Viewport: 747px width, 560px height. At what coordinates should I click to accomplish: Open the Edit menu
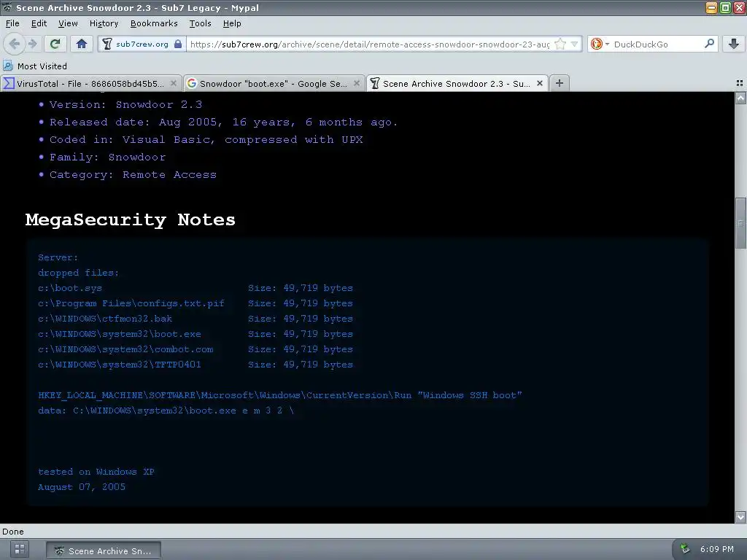tap(39, 23)
